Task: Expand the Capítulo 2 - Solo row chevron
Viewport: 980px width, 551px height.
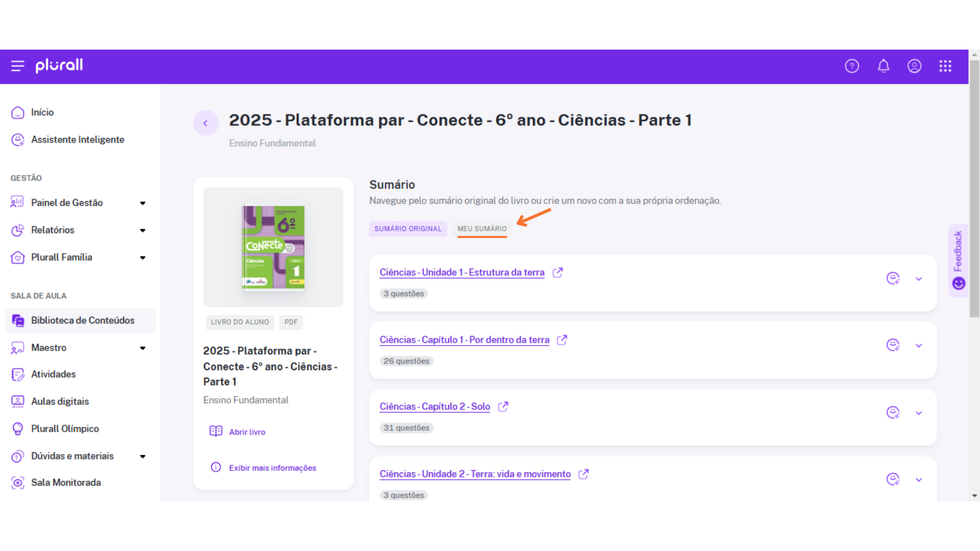Action: tap(918, 413)
